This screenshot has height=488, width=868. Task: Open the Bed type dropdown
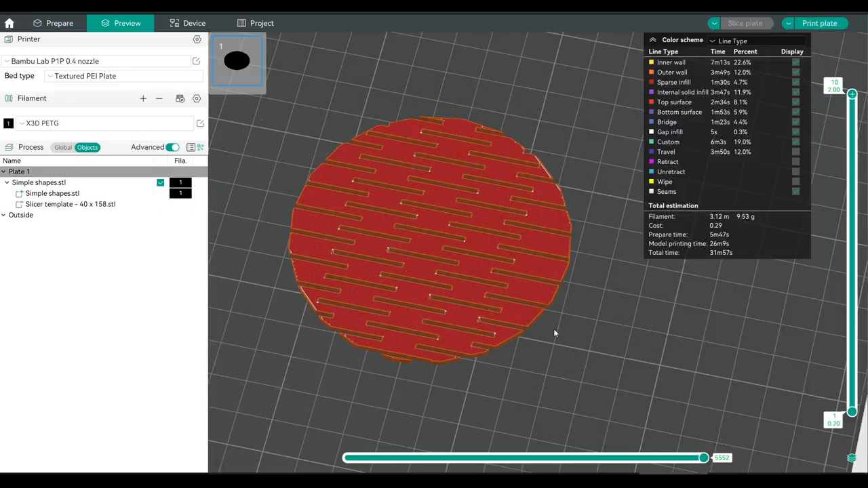[x=122, y=76]
